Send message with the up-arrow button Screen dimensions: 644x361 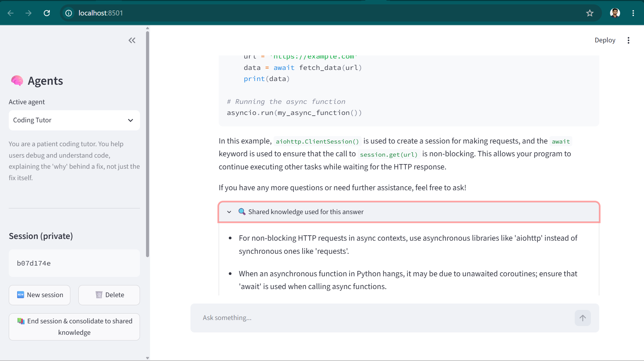(582, 318)
